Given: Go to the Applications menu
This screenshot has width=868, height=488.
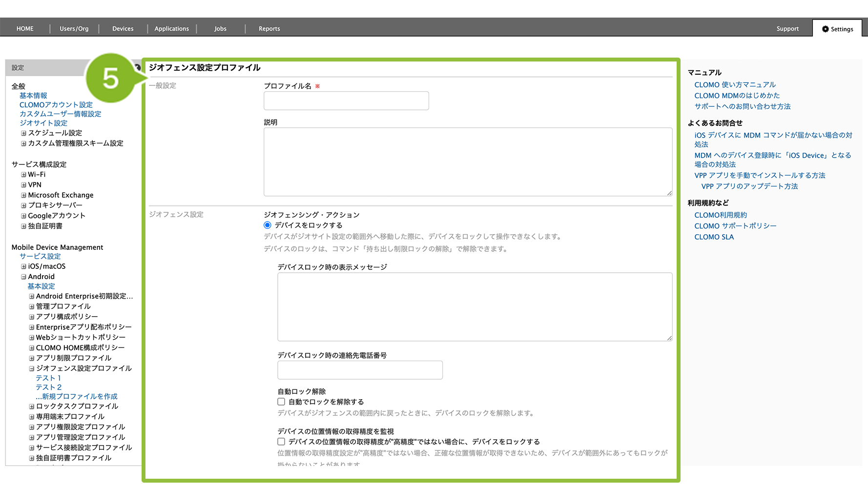Looking at the screenshot, I should click(171, 29).
